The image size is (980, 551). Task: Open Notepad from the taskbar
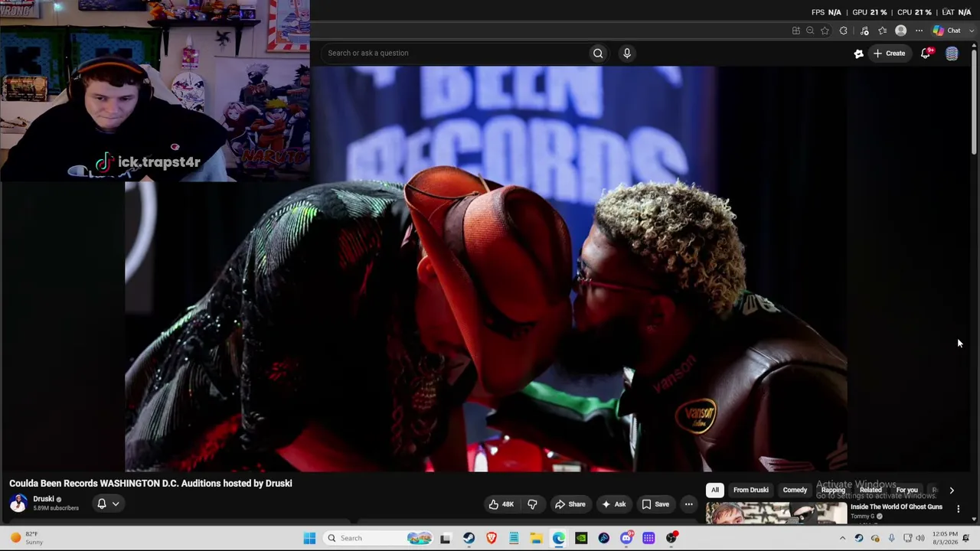514,538
